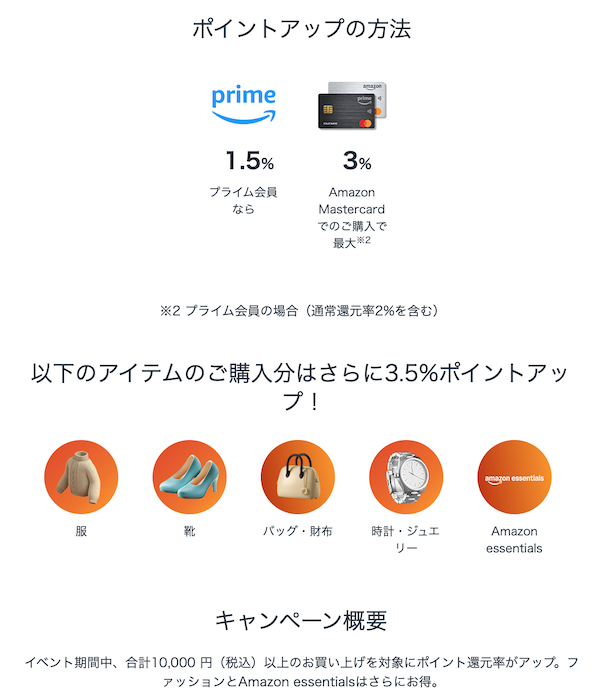
Task: Click the 靴 shoes label
Action: [190, 531]
